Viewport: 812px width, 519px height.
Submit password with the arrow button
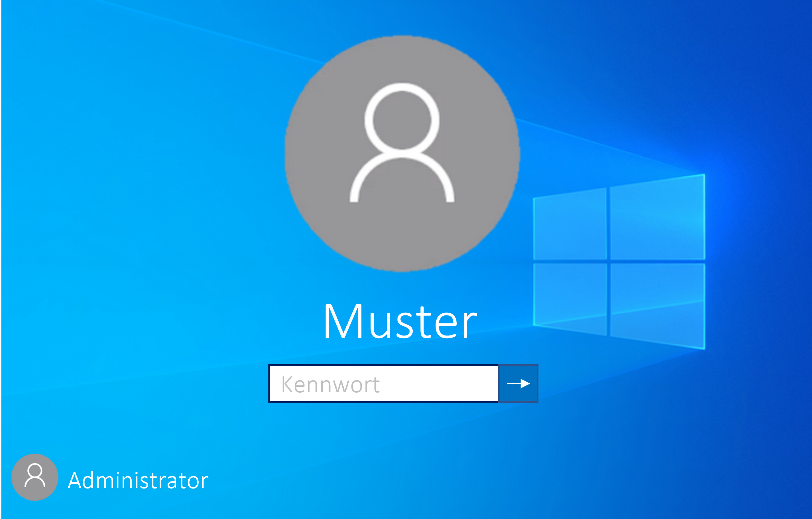point(518,384)
